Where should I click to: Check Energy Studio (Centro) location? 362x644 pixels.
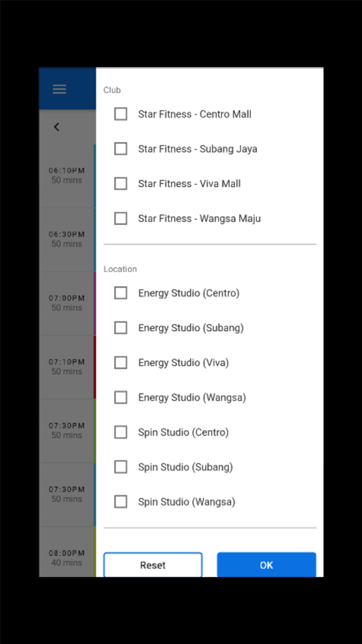pos(120,293)
